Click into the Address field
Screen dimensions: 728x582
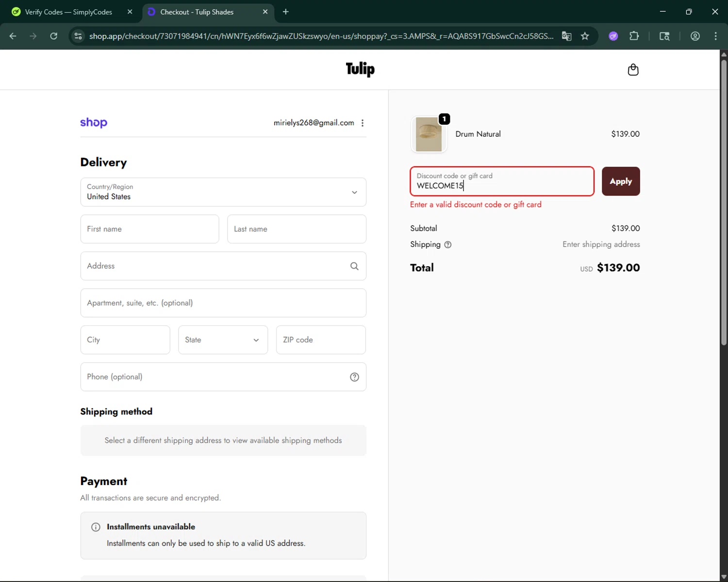[223, 266]
